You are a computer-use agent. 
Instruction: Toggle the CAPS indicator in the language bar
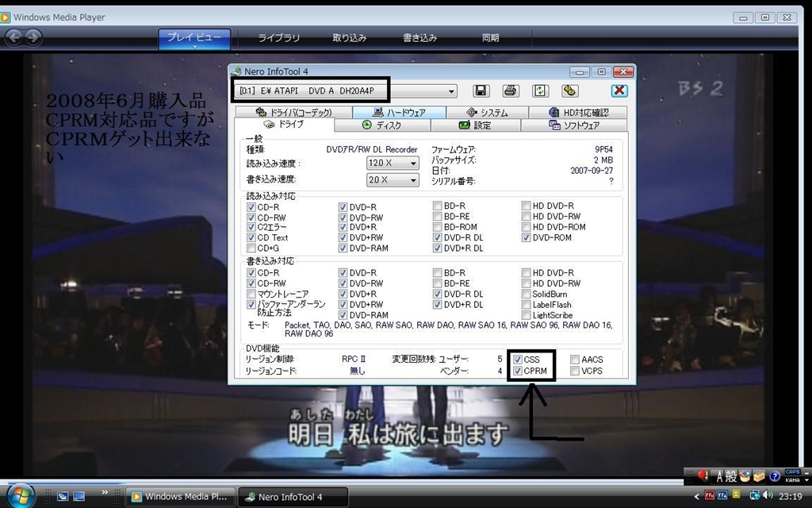pyautogui.click(x=792, y=471)
